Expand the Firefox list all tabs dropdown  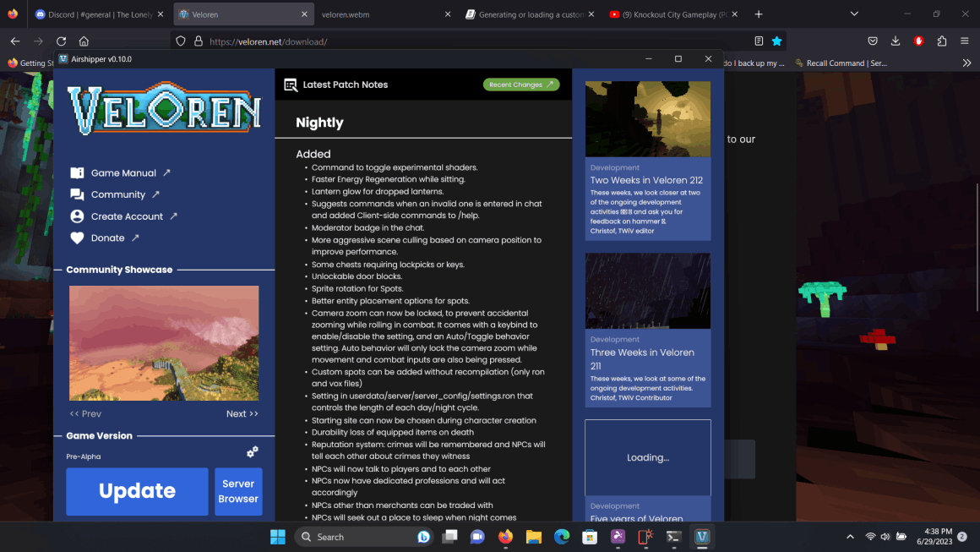854,14
